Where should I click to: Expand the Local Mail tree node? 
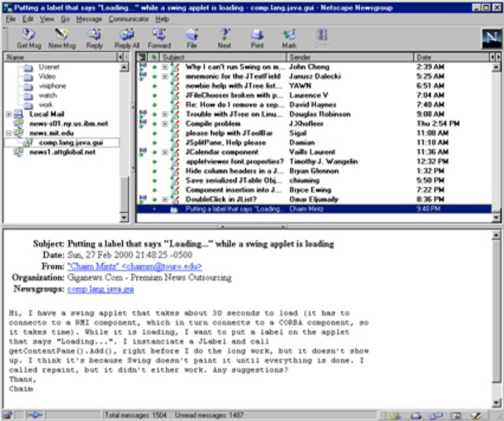[x=9, y=114]
